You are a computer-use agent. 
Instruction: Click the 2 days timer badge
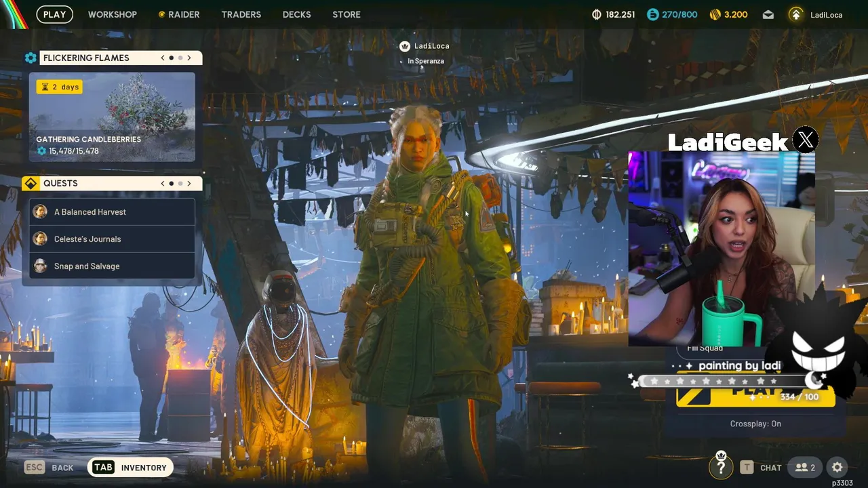tap(60, 87)
